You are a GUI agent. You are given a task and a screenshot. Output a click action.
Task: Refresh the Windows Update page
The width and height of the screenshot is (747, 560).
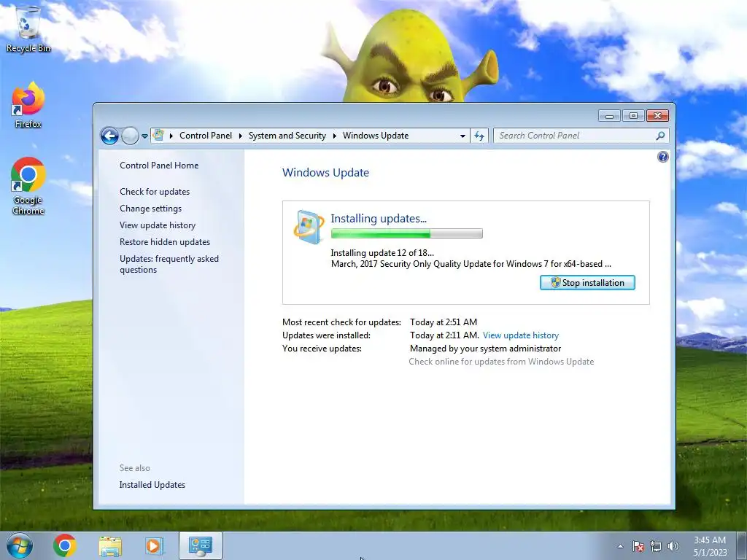tap(479, 136)
